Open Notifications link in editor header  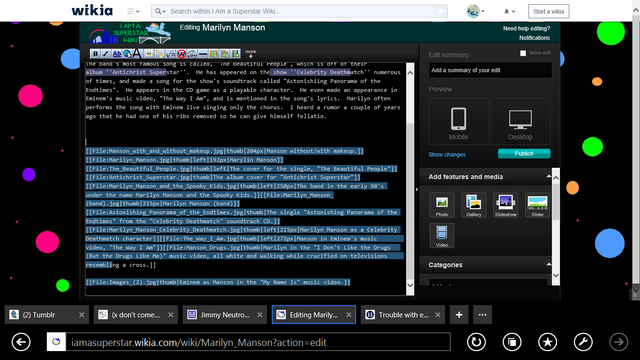coord(534,38)
